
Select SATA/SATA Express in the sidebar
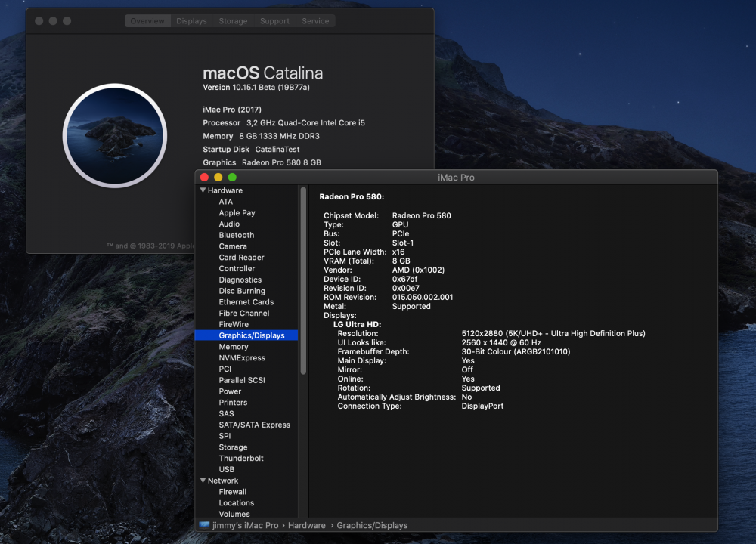coord(255,425)
